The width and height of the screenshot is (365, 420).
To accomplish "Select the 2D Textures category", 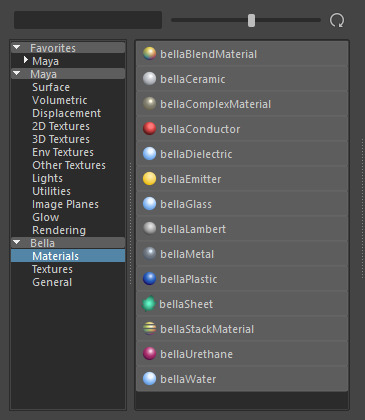I will click(x=61, y=126).
